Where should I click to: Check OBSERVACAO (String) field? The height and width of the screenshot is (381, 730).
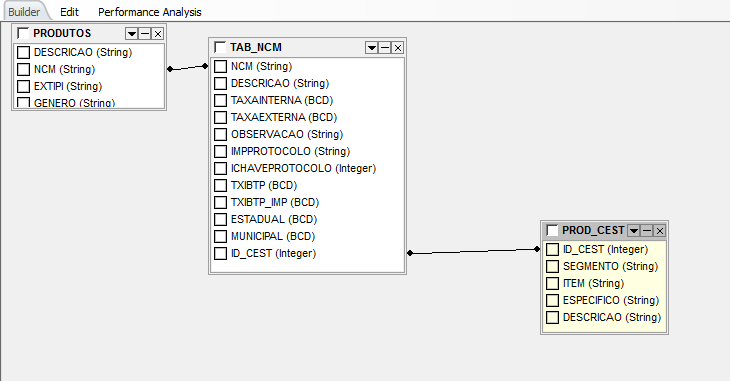[220, 134]
